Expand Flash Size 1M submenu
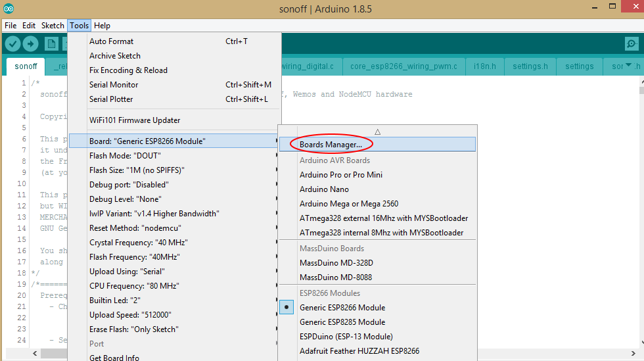644x361 pixels. (175, 170)
